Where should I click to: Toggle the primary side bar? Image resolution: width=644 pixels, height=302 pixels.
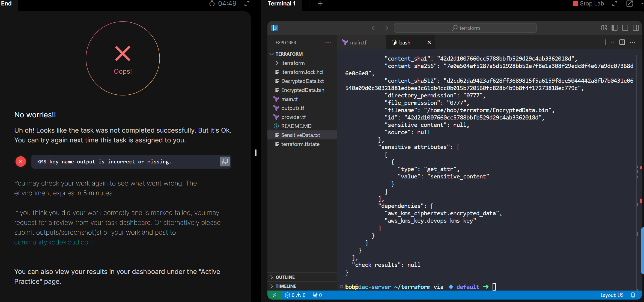pos(615,28)
